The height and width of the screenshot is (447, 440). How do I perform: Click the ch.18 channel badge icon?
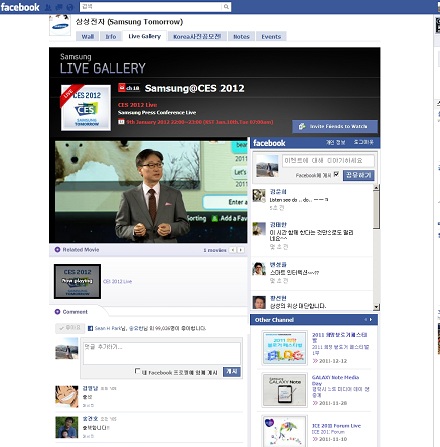(129, 88)
